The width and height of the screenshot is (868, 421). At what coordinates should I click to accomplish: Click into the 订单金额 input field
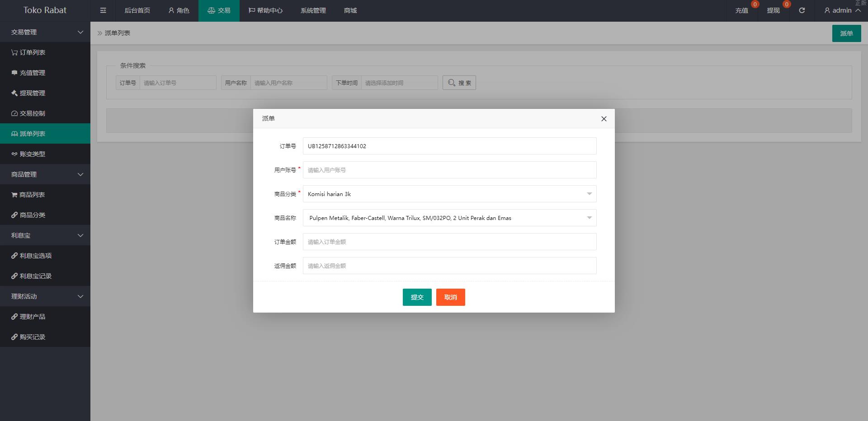(449, 242)
